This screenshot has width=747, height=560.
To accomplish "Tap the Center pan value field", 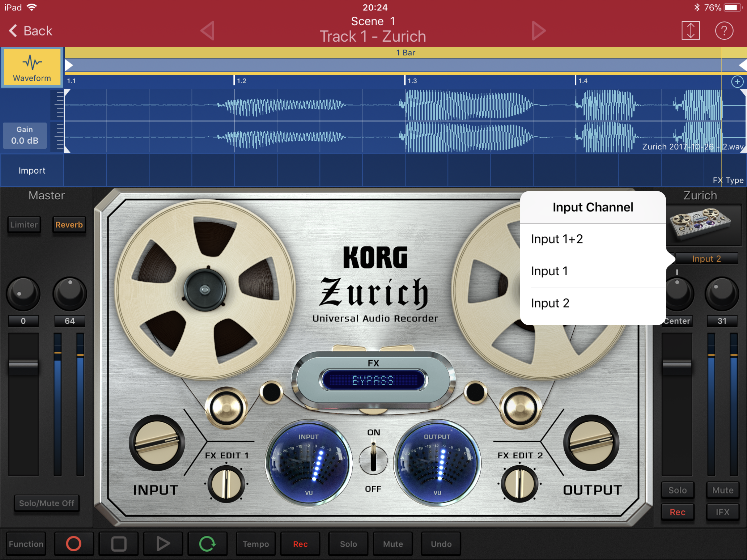I will tap(677, 321).
